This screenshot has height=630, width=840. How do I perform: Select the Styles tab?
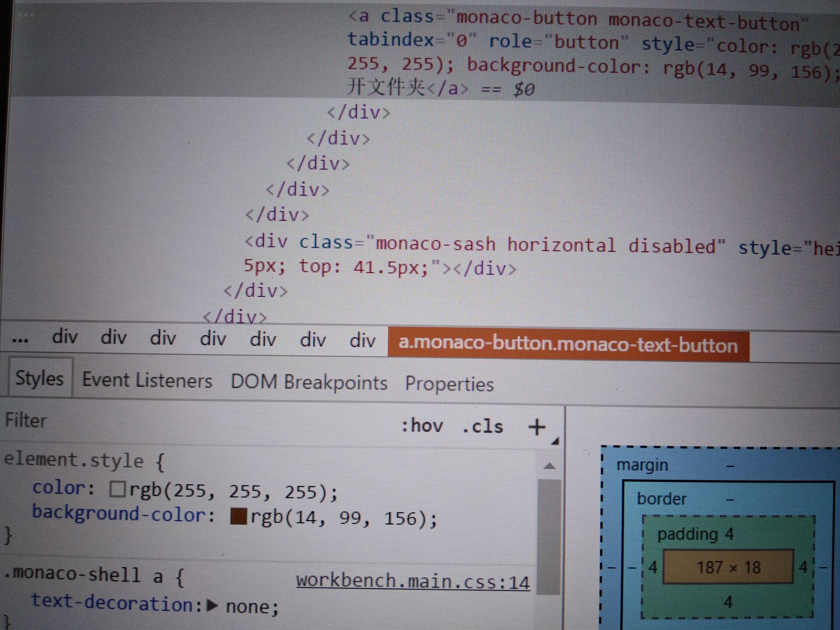[x=39, y=378]
